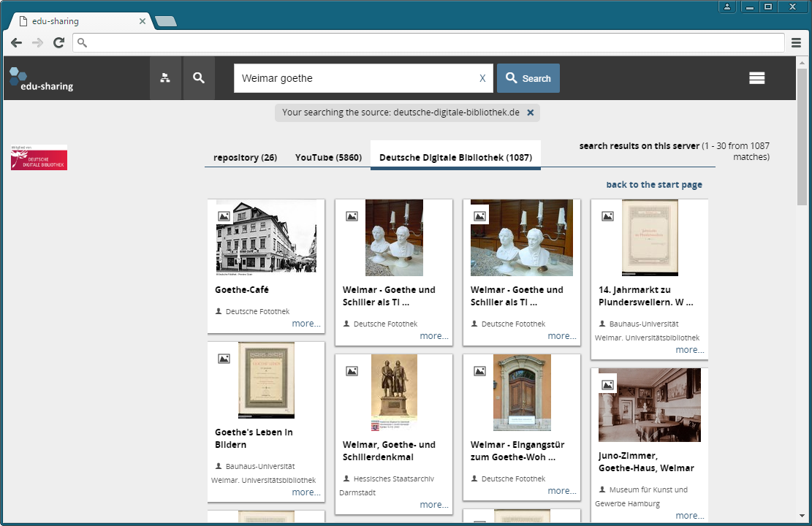Clear search text with the X icon
Viewport: 812px width, 526px height.
(482, 78)
